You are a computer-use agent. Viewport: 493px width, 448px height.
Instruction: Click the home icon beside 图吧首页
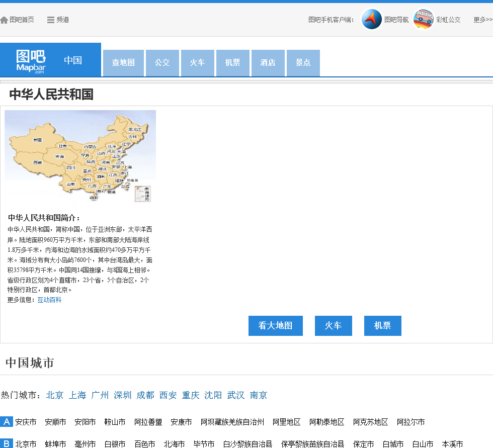pos(4,20)
